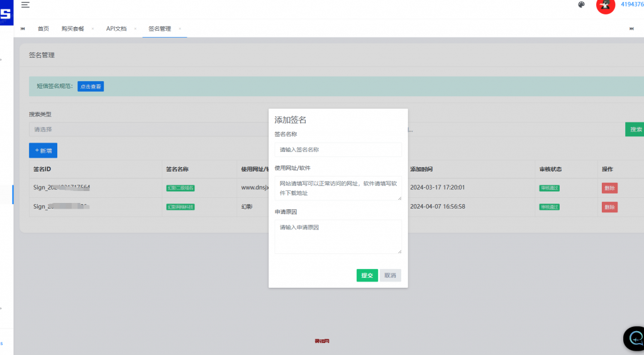Viewport: 644px width, 355px height.
Task: Open the theme palette icon
Action: coord(581,5)
